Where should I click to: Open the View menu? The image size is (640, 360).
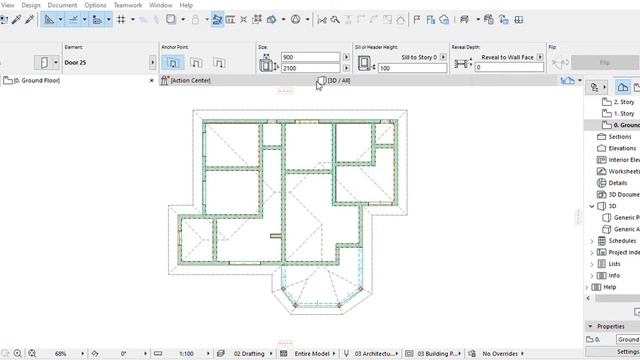click(x=8, y=5)
